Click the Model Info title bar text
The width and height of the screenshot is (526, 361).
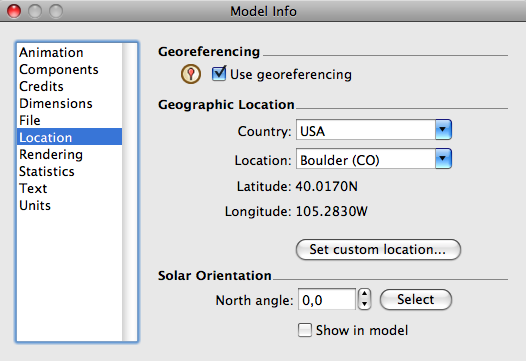click(x=263, y=11)
